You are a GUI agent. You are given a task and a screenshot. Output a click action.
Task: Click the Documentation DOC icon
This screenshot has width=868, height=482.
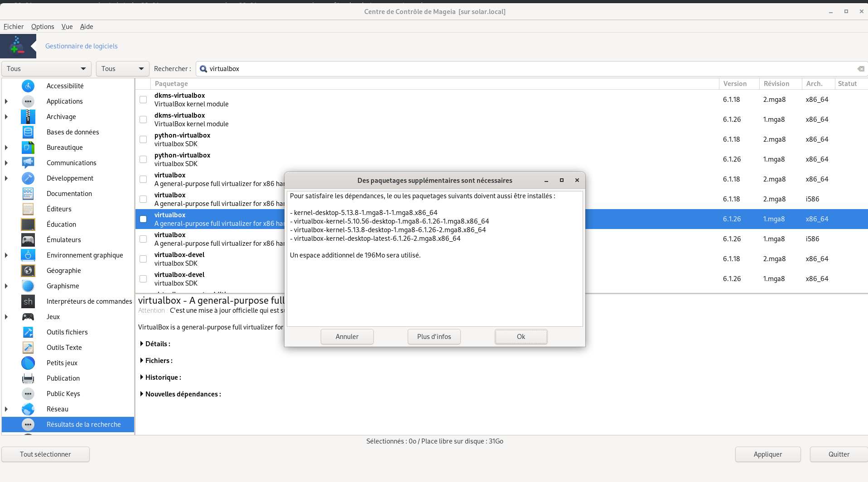tap(28, 194)
